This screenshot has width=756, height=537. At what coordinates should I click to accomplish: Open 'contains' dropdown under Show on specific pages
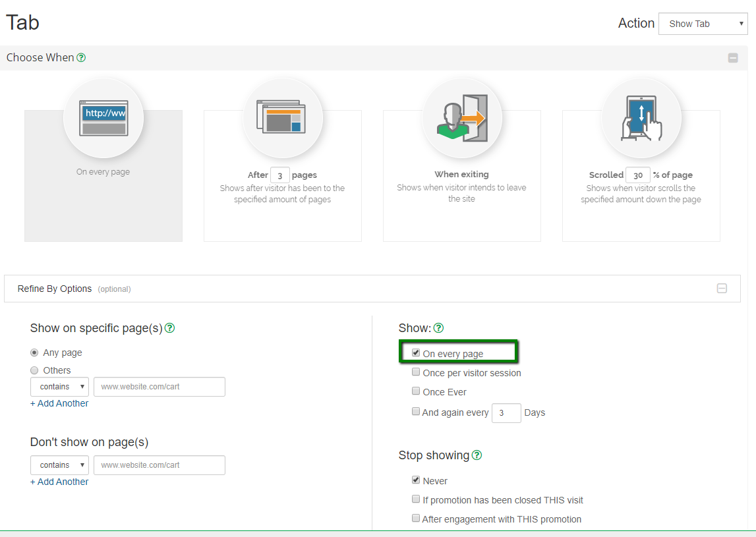[59, 387]
